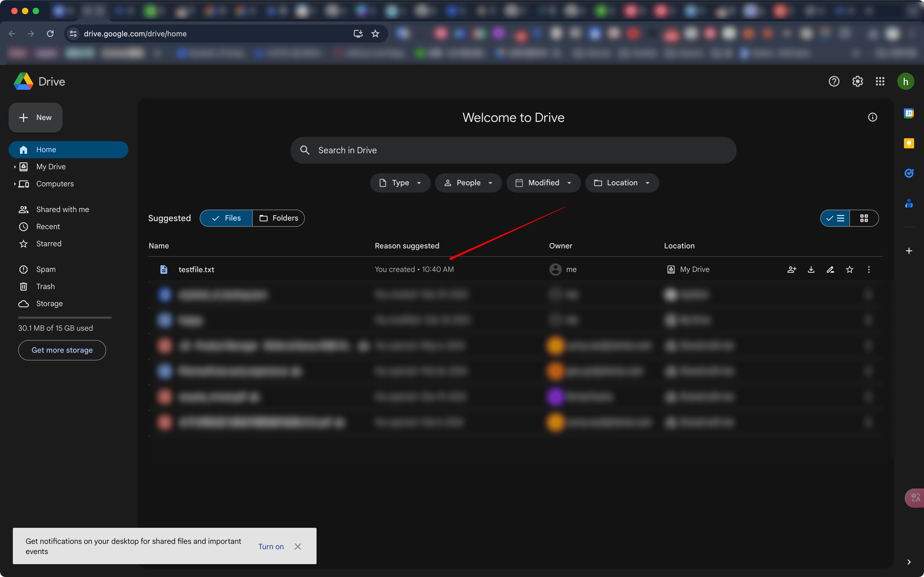Click the Reason suggested column header

coord(407,246)
